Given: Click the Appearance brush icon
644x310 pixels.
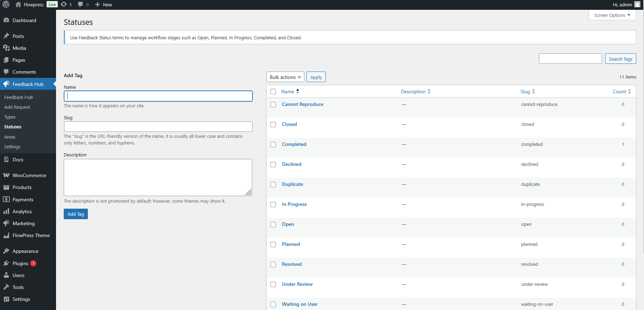Looking at the screenshot, I should click(6, 251).
